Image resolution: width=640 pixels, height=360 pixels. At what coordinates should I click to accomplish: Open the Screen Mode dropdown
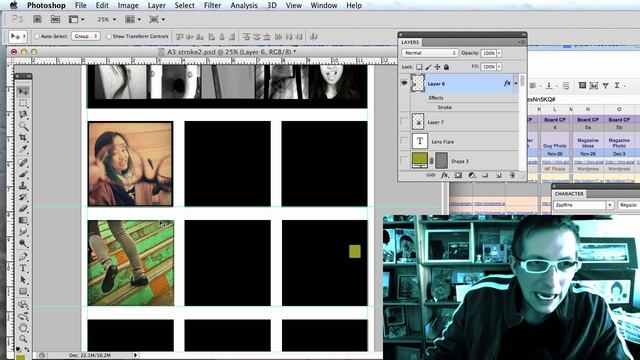(x=157, y=19)
